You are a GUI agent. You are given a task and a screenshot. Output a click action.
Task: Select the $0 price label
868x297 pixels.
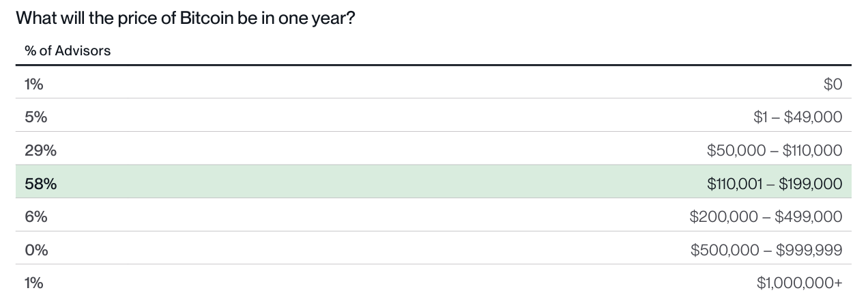click(833, 84)
